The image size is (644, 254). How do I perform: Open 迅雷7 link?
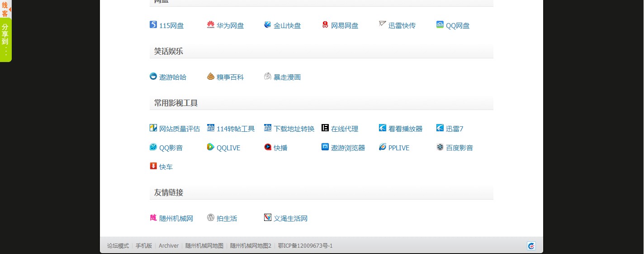click(x=455, y=129)
